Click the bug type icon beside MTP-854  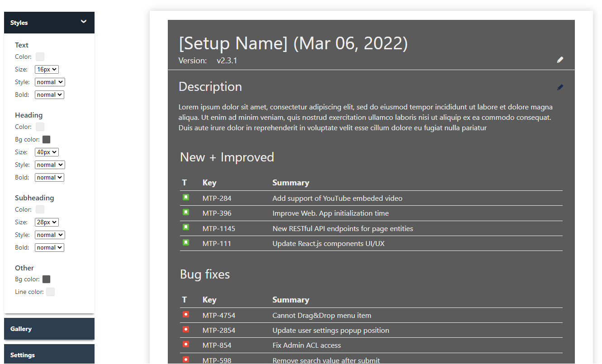pos(186,344)
